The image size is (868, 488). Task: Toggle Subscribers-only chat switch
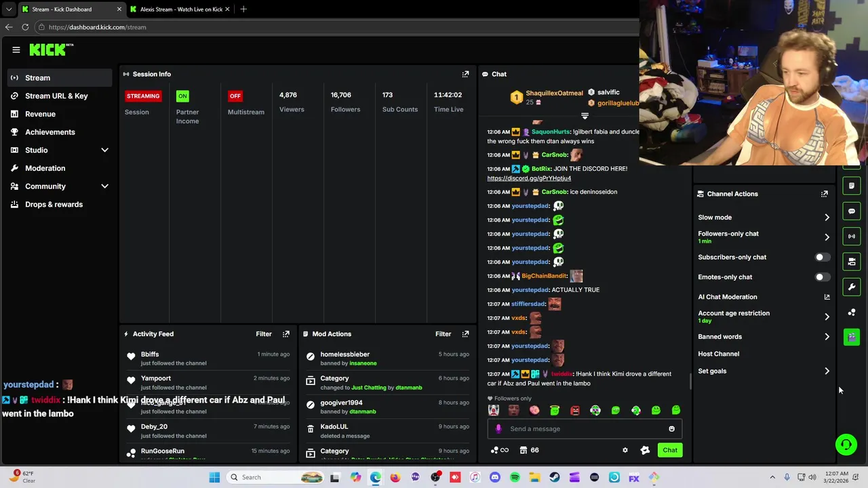coord(822,258)
